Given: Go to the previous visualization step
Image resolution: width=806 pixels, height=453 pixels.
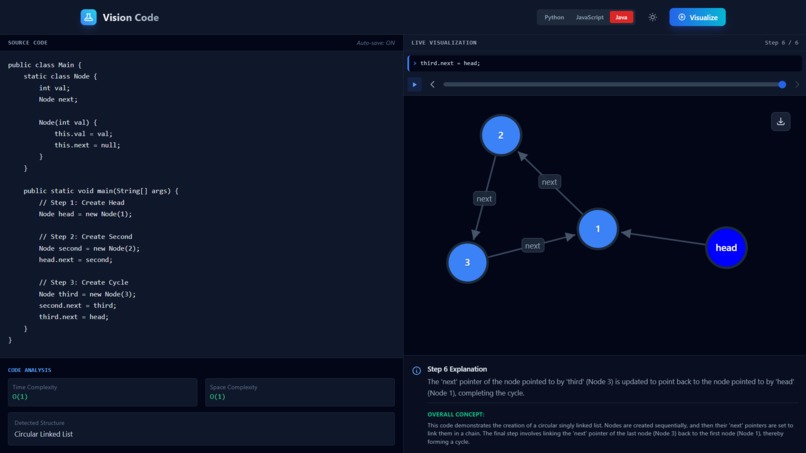Looking at the screenshot, I should pos(432,84).
